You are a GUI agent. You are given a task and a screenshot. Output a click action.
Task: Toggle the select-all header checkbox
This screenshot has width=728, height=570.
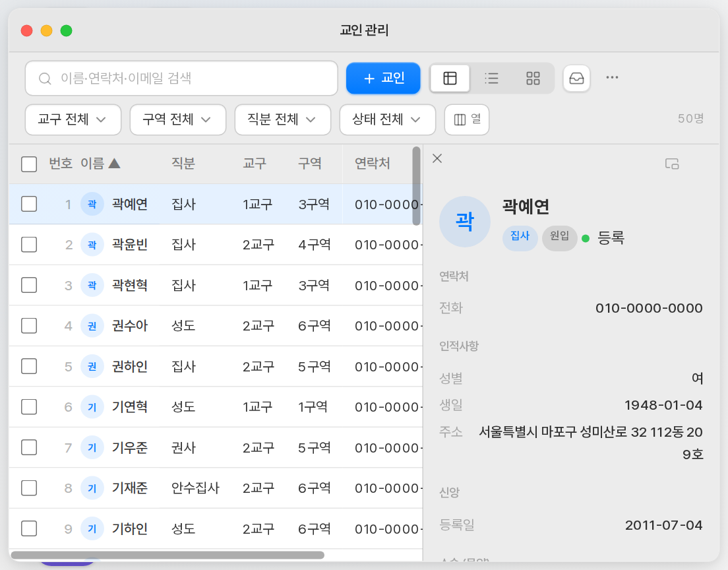pyautogui.click(x=29, y=164)
